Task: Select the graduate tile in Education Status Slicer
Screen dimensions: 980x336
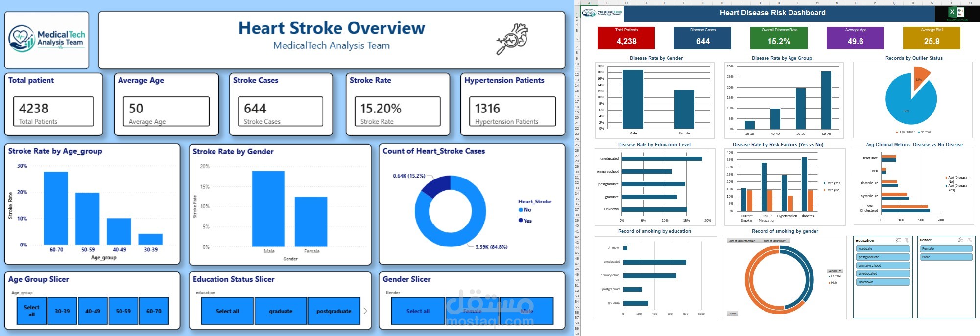Action: click(281, 311)
